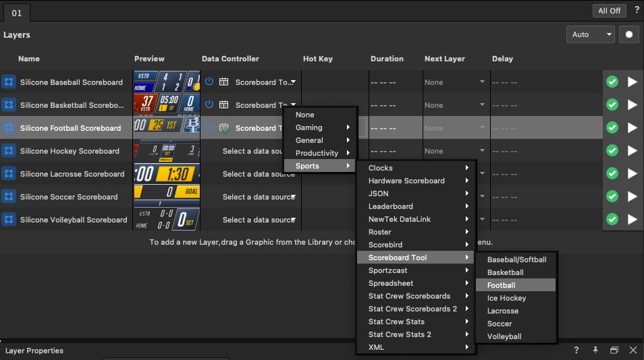The width and height of the screenshot is (644, 360).
Task: Click the layer icon for Silicone Volleyball Scoreboard
Action: (x=9, y=219)
